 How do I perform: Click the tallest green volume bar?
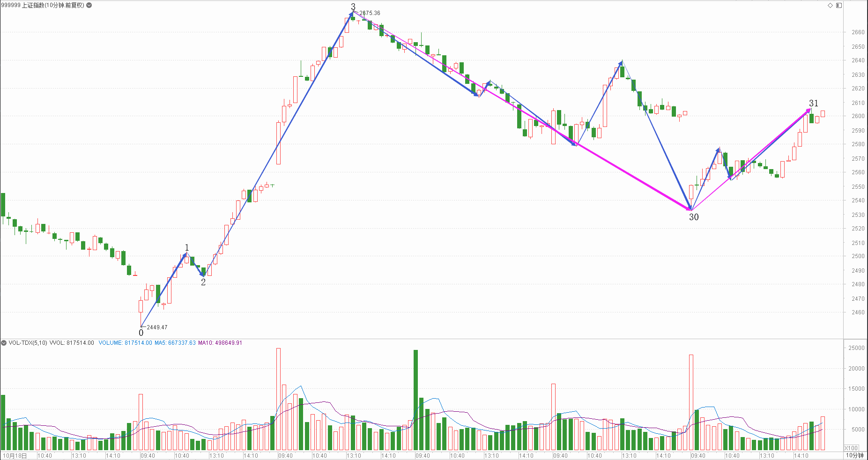(x=415, y=400)
